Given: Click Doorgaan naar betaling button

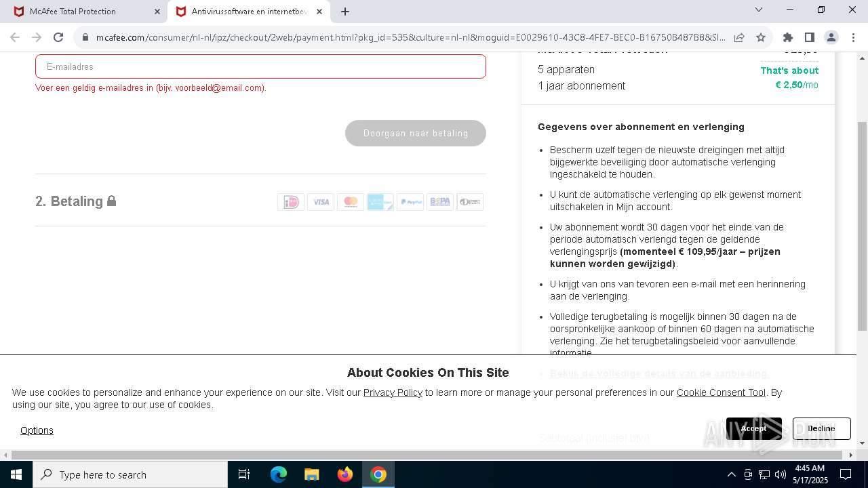Looking at the screenshot, I should tap(416, 133).
